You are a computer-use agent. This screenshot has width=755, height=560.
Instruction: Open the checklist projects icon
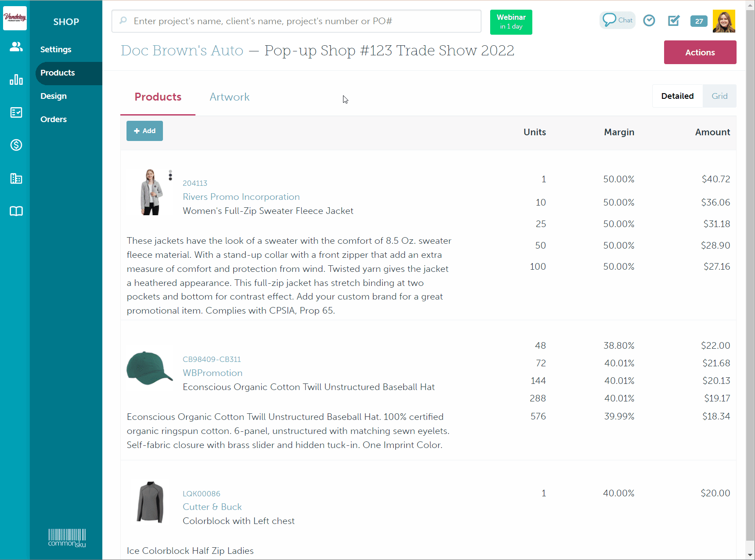pos(16,112)
